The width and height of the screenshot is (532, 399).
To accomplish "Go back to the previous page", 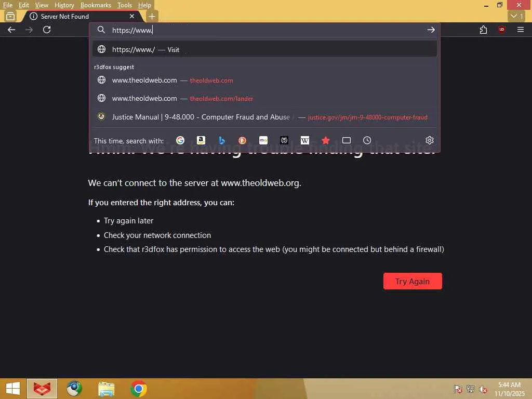I will 11,30.
